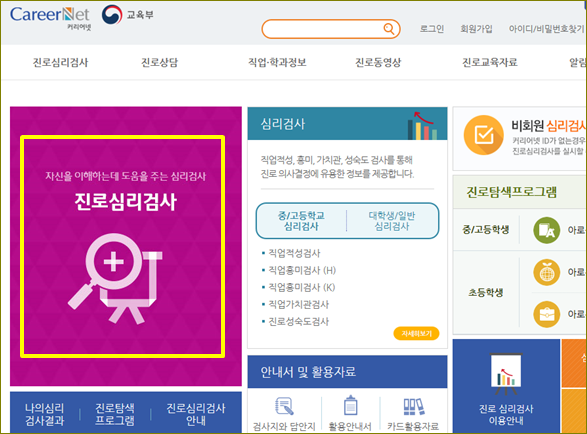
Task: Open the 진로심리검사 menu
Action: click(x=60, y=62)
